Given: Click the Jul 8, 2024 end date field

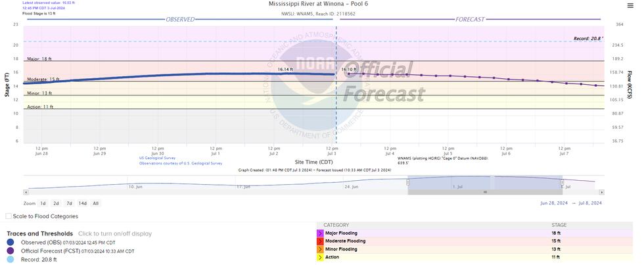Looking at the screenshot, I should click(x=591, y=203).
